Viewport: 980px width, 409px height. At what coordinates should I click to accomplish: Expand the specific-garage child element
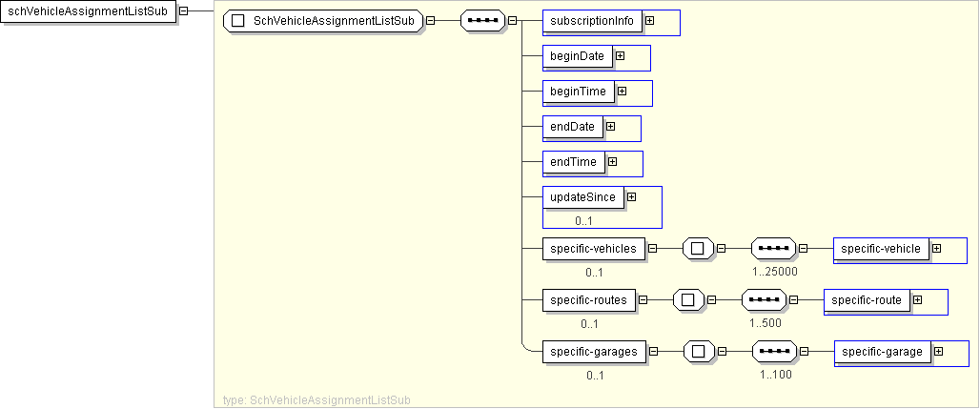[x=938, y=352]
